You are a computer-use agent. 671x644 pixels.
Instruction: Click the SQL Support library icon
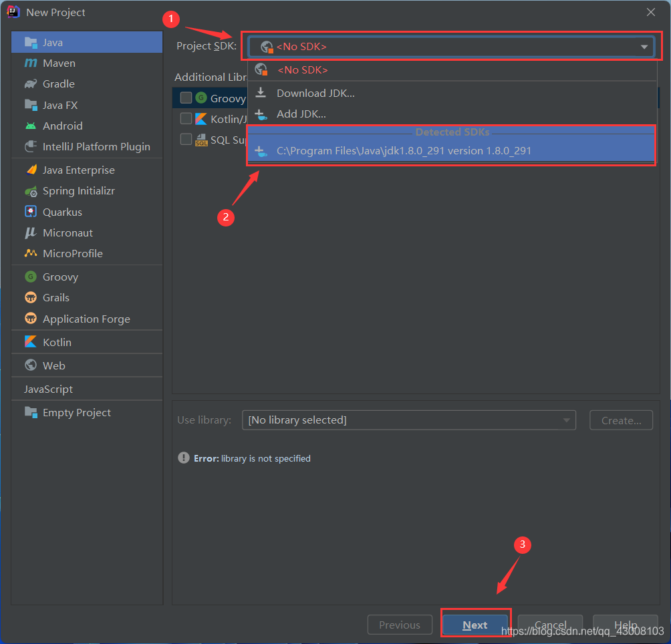202,140
